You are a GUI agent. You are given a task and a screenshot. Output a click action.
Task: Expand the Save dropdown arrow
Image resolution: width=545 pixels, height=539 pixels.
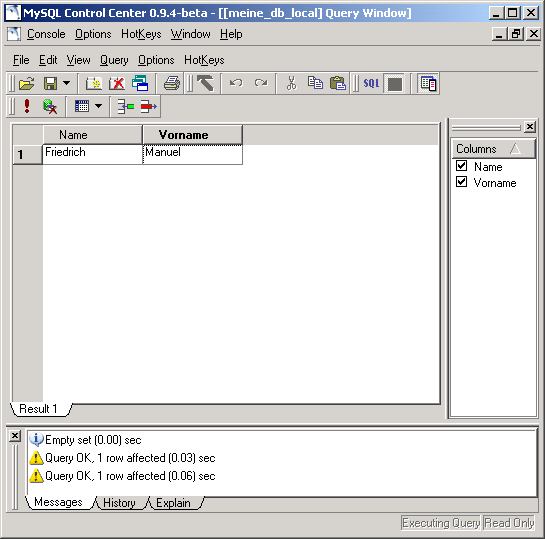pos(66,83)
